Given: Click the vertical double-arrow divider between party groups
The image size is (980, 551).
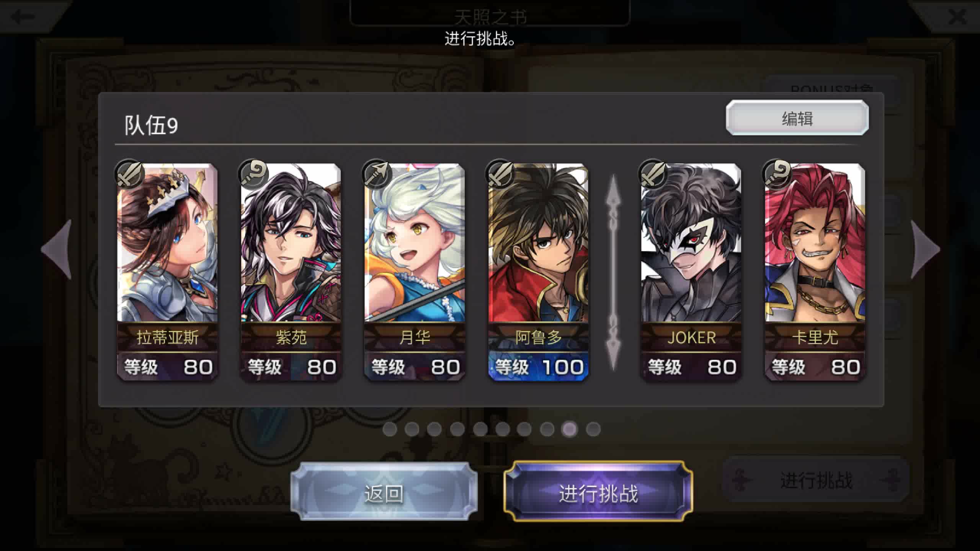Looking at the screenshot, I should (x=613, y=272).
